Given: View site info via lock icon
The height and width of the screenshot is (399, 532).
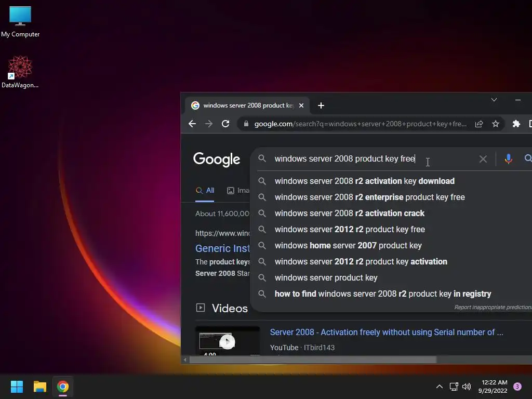Looking at the screenshot, I should (x=246, y=124).
